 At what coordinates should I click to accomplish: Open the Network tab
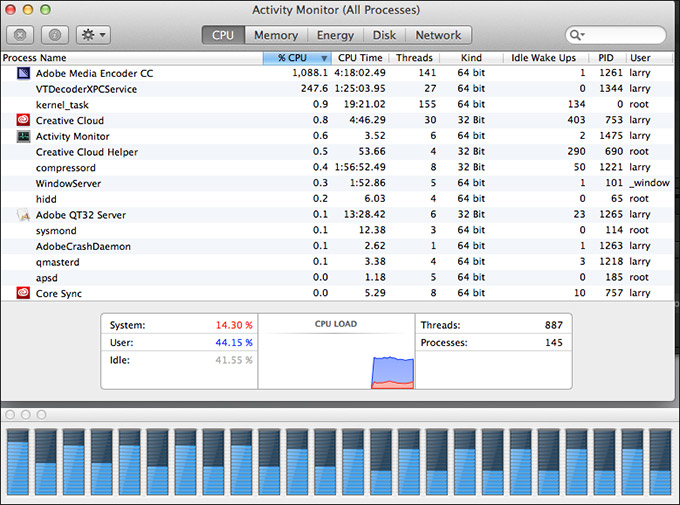(x=438, y=35)
